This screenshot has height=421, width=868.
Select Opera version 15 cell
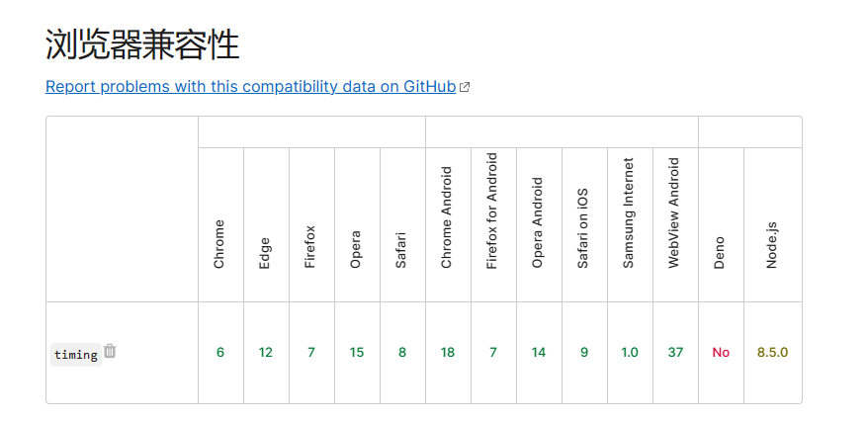click(357, 353)
